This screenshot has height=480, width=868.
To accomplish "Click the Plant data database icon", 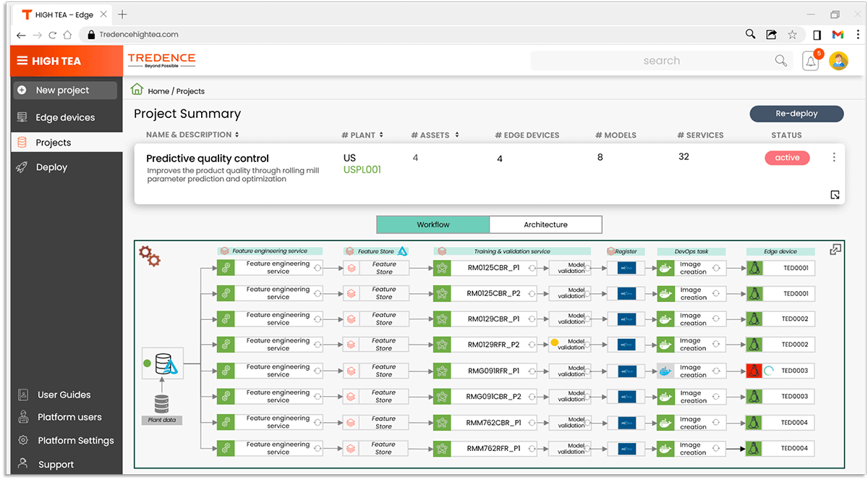I will [162, 404].
